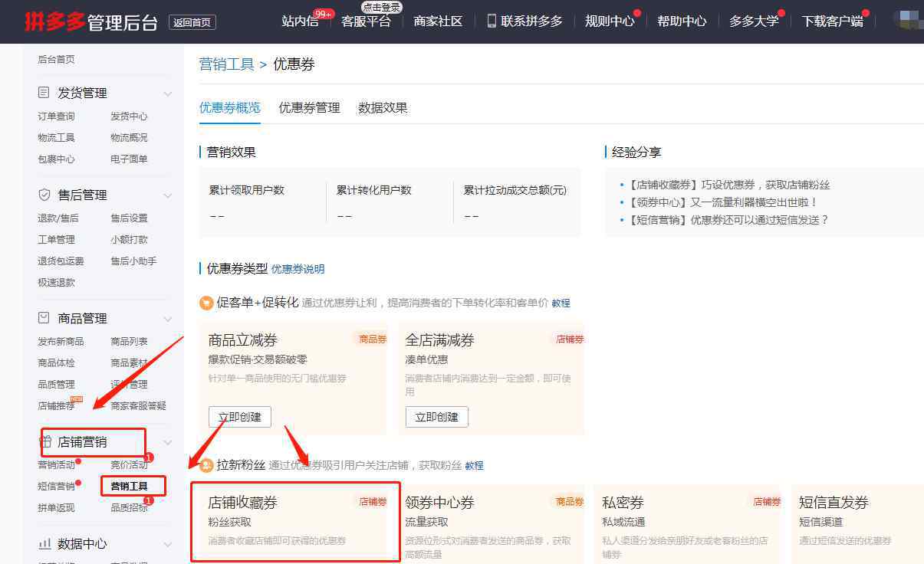Open 包裹中心 from the sidebar
924x564 pixels.
pyautogui.click(x=57, y=159)
